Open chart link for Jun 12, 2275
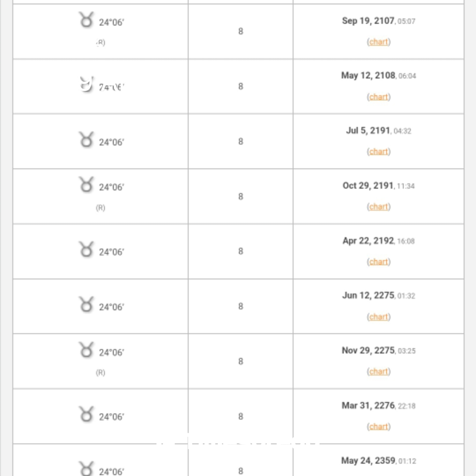The width and height of the screenshot is (476, 476). pyautogui.click(x=379, y=317)
